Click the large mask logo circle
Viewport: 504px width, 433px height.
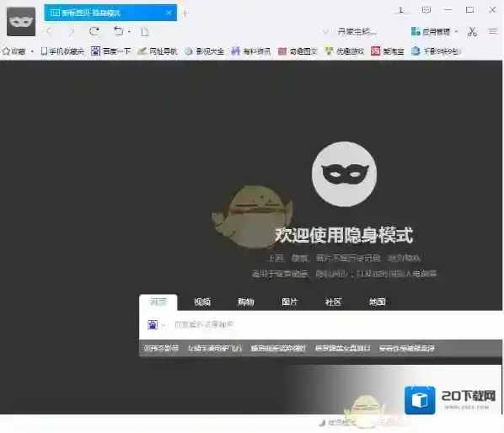pos(344,174)
